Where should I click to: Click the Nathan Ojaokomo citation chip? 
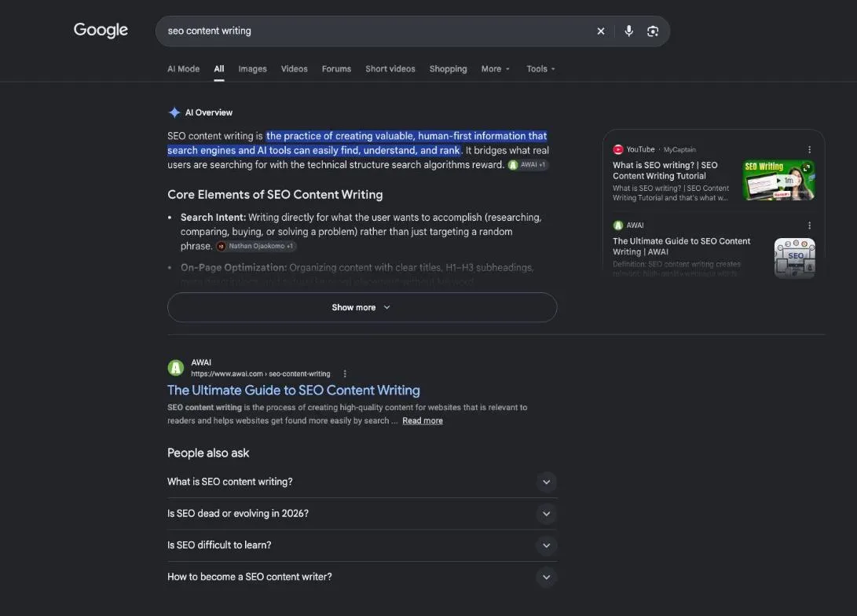point(256,246)
